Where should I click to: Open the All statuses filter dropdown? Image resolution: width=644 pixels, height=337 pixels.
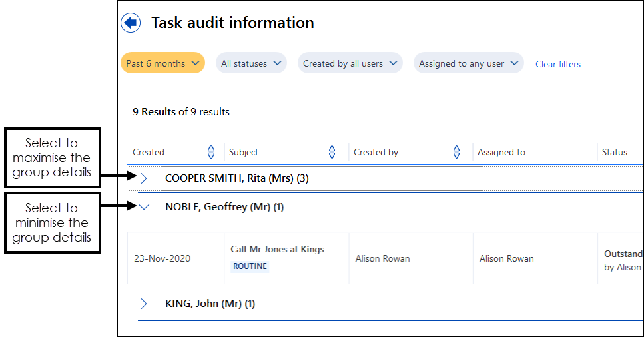coord(251,63)
